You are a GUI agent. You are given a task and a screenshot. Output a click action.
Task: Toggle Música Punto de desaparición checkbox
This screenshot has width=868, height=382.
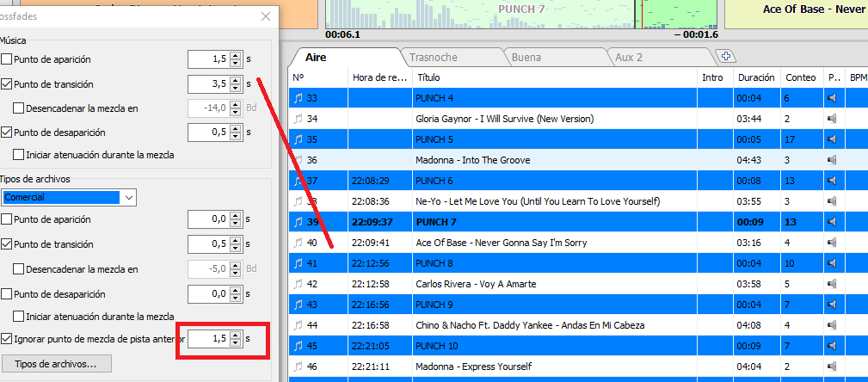pyautogui.click(x=7, y=132)
